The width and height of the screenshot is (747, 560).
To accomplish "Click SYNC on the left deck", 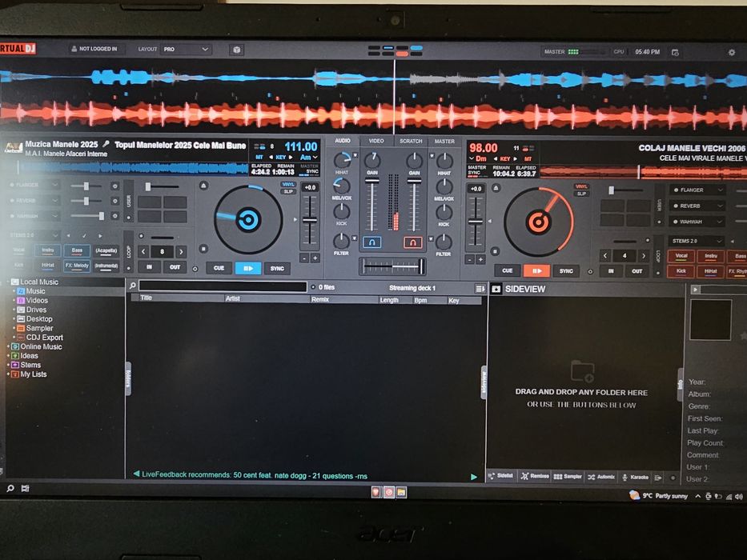I will [277, 269].
